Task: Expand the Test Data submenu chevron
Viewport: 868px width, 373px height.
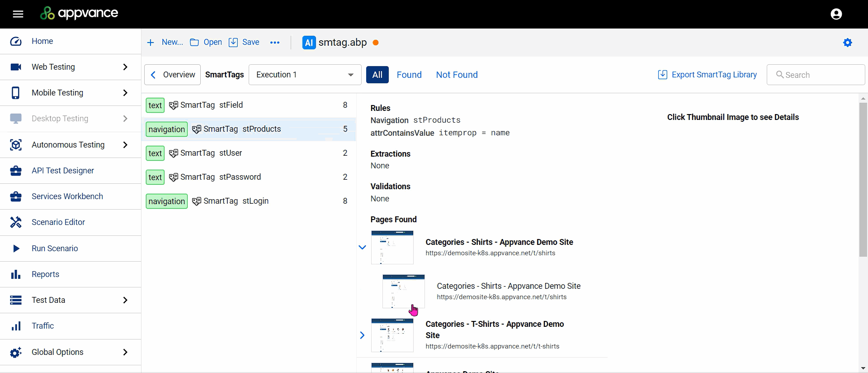Action: coord(125,300)
